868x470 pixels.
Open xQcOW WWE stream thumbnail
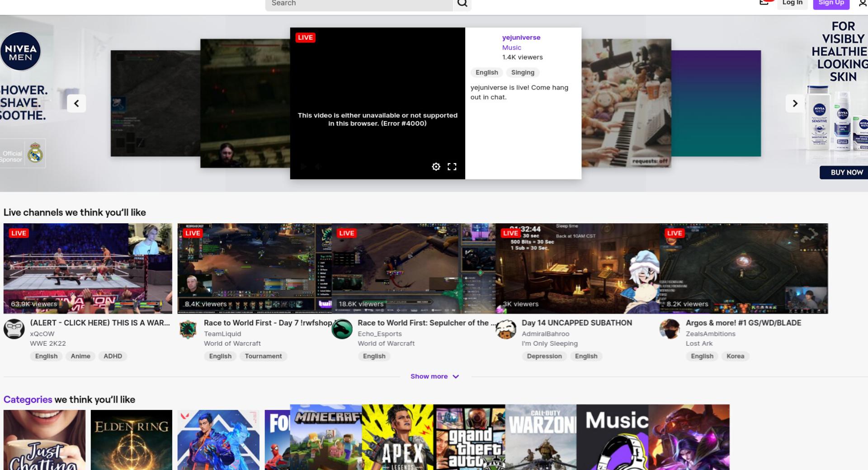pyautogui.click(x=88, y=268)
